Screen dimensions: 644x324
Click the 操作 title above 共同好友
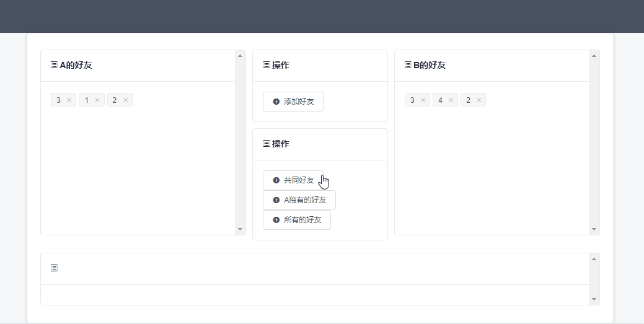pyautogui.click(x=281, y=144)
